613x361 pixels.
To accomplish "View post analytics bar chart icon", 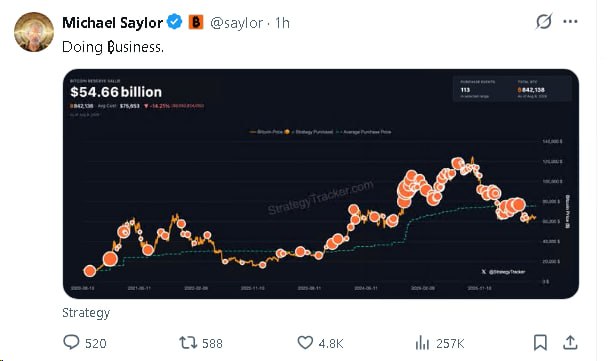I will click(422, 343).
